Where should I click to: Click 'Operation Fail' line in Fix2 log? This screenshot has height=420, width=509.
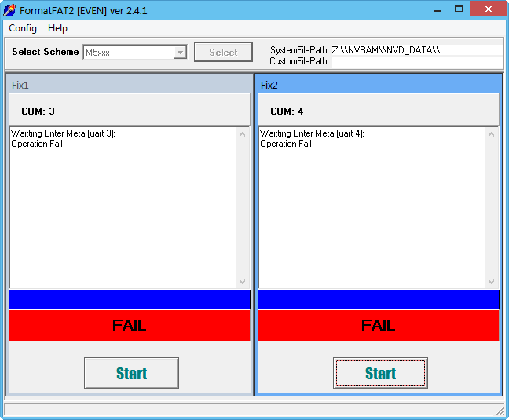[286, 144]
